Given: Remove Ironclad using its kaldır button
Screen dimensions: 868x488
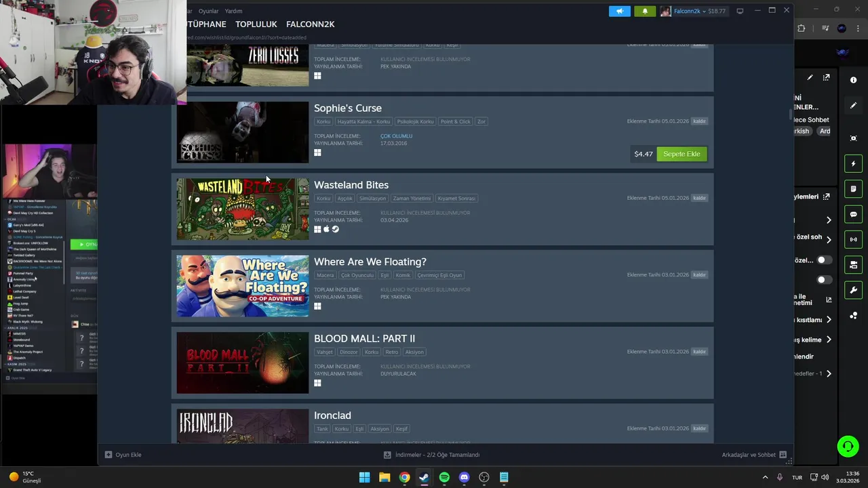Looking at the screenshot, I should pos(699,428).
